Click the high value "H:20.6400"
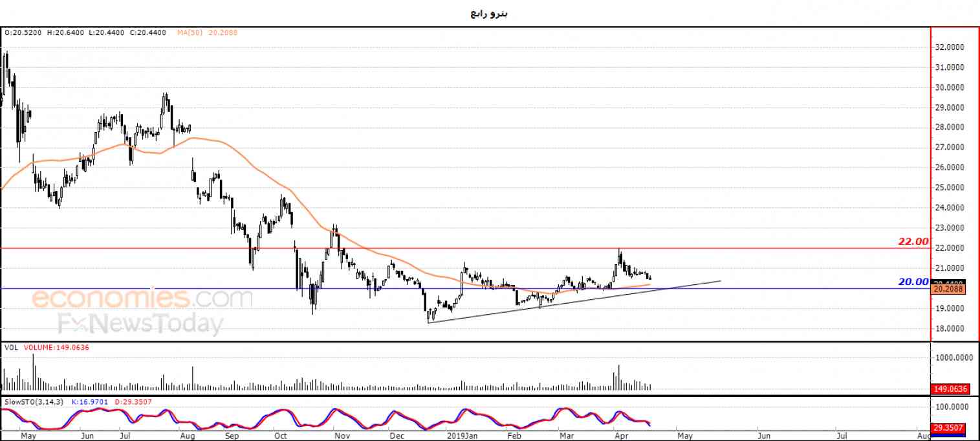The image size is (980, 441). click(67, 32)
